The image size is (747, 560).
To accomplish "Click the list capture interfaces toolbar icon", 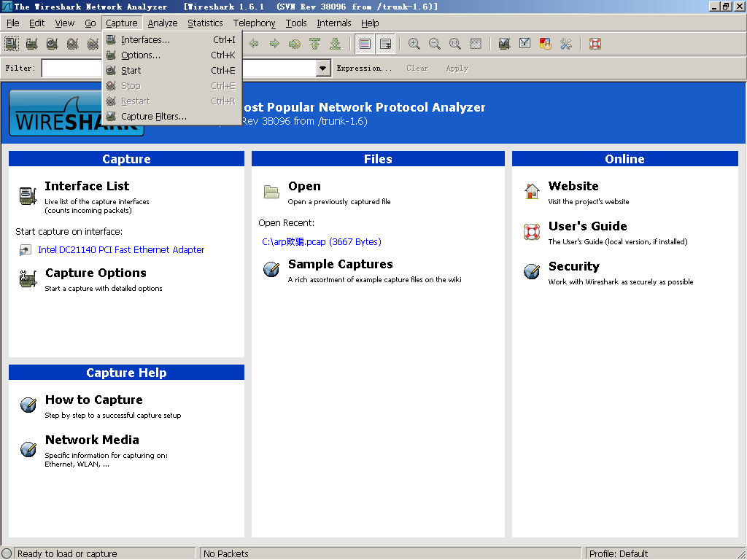I will (12, 44).
